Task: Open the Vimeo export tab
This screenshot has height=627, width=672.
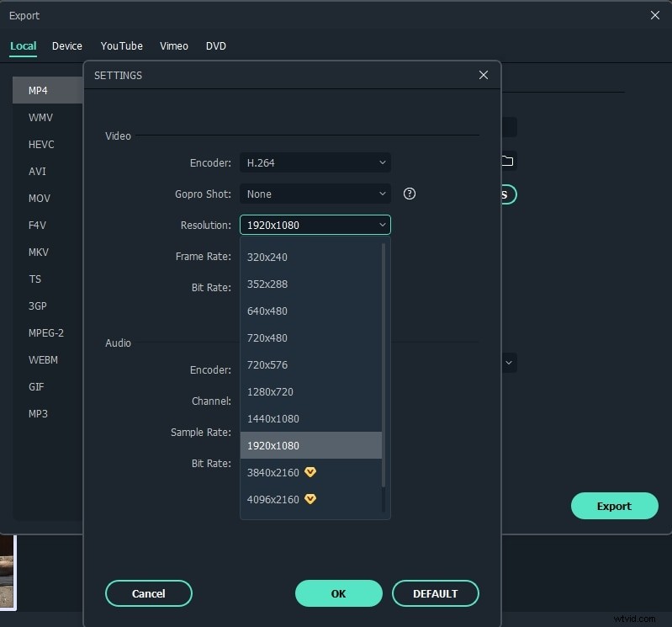Action: (x=174, y=46)
